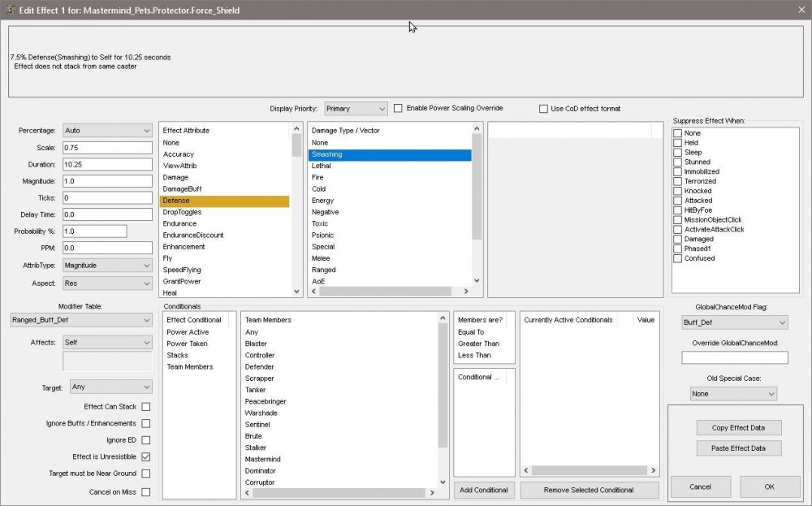Click the app icon in title bar
The height and width of the screenshot is (506, 812).
[9, 11]
